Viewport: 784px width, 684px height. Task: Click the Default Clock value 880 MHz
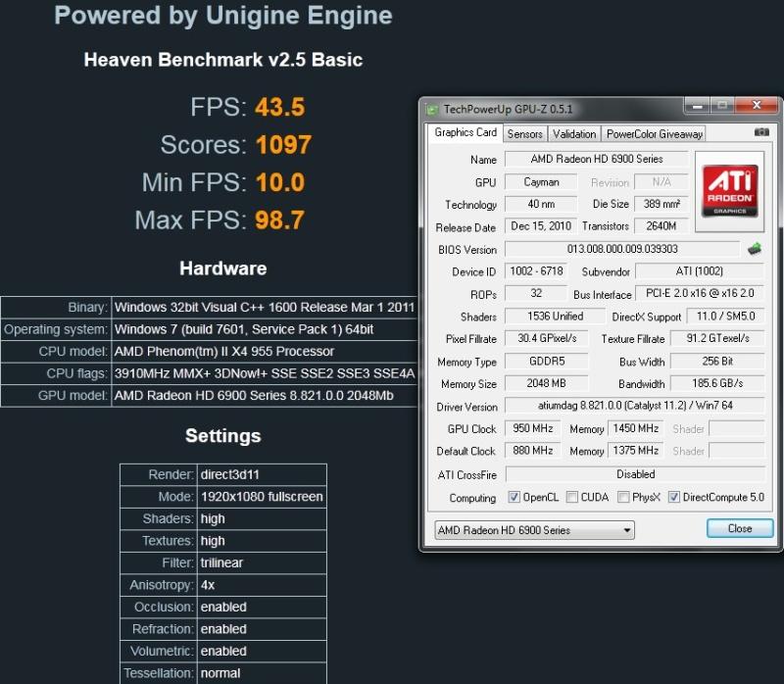coord(532,451)
